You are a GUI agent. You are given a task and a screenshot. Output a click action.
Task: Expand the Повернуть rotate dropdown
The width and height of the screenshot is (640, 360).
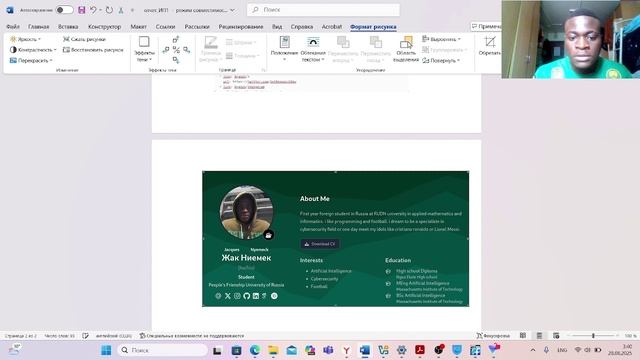[x=441, y=60]
